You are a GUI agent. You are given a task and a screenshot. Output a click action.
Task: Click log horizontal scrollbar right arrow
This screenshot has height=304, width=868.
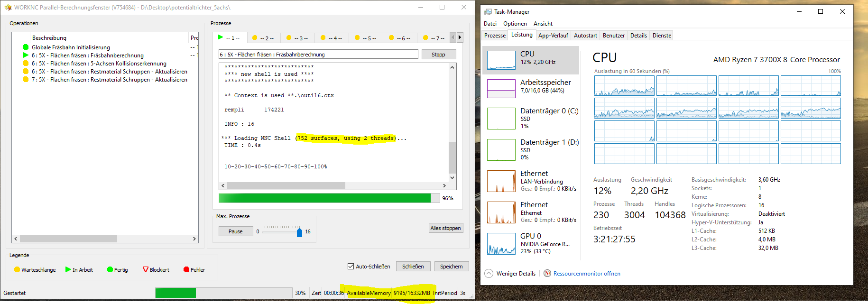[x=444, y=185]
